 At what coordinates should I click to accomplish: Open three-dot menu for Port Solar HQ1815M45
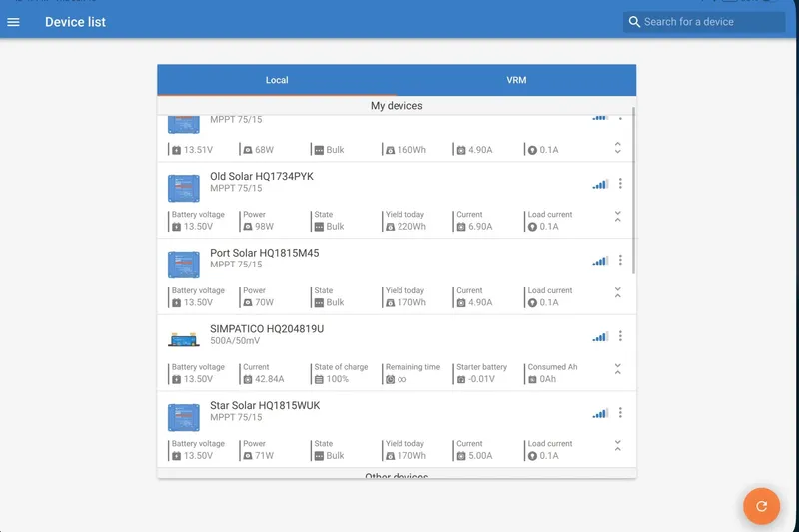coord(620,260)
